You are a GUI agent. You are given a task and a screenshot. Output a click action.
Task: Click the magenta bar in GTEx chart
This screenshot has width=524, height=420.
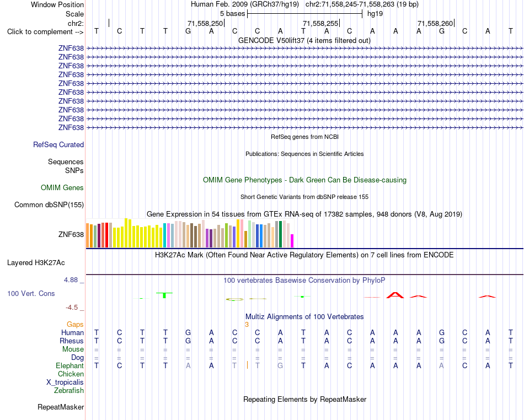[292, 241]
